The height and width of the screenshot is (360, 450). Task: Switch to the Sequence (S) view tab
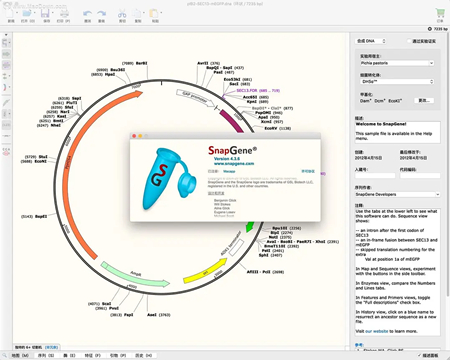click(46, 356)
